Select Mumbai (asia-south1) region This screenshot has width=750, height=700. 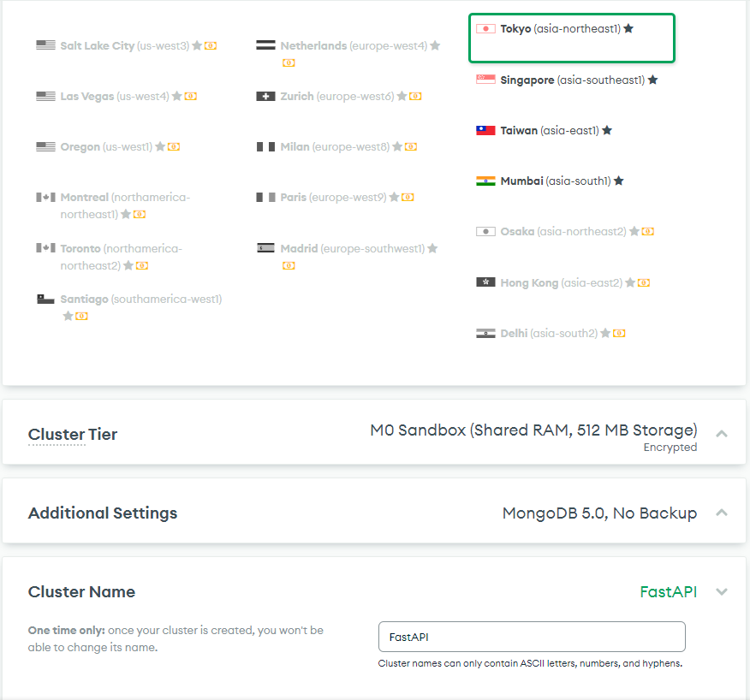[x=550, y=181]
